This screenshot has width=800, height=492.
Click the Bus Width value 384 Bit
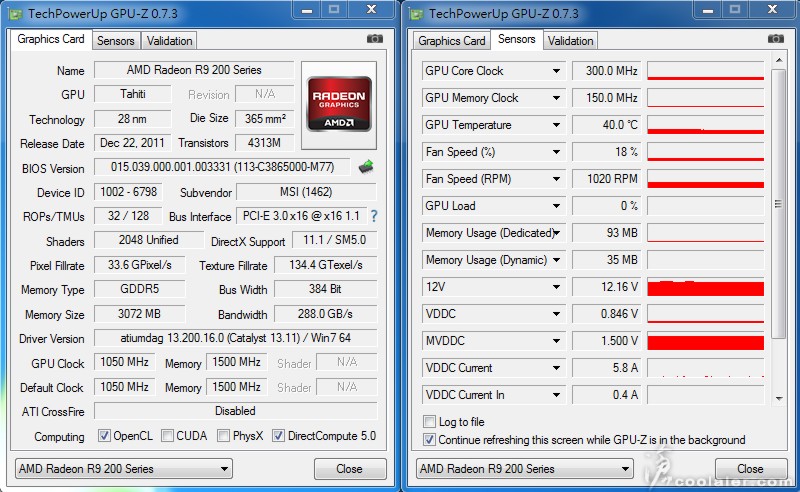coord(326,289)
